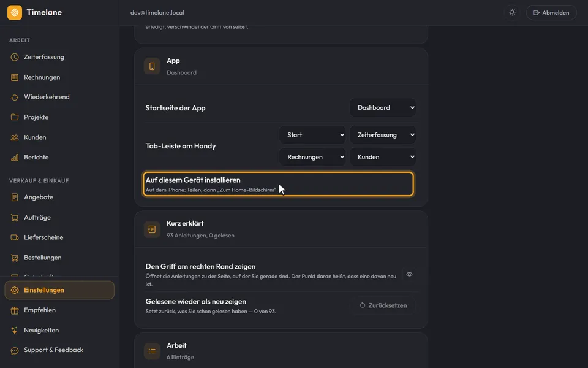Click the Projekte folder icon
Image resolution: width=588 pixels, height=368 pixels.
15,117
